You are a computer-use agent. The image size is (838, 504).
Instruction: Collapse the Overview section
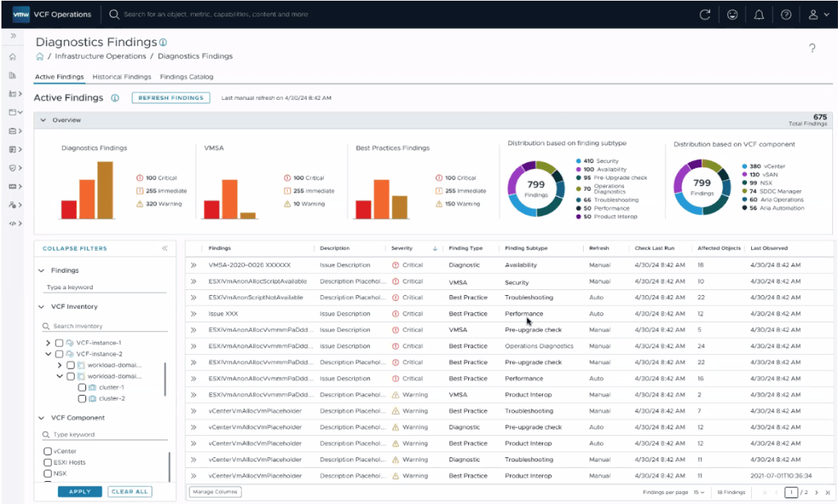(43, 120)
